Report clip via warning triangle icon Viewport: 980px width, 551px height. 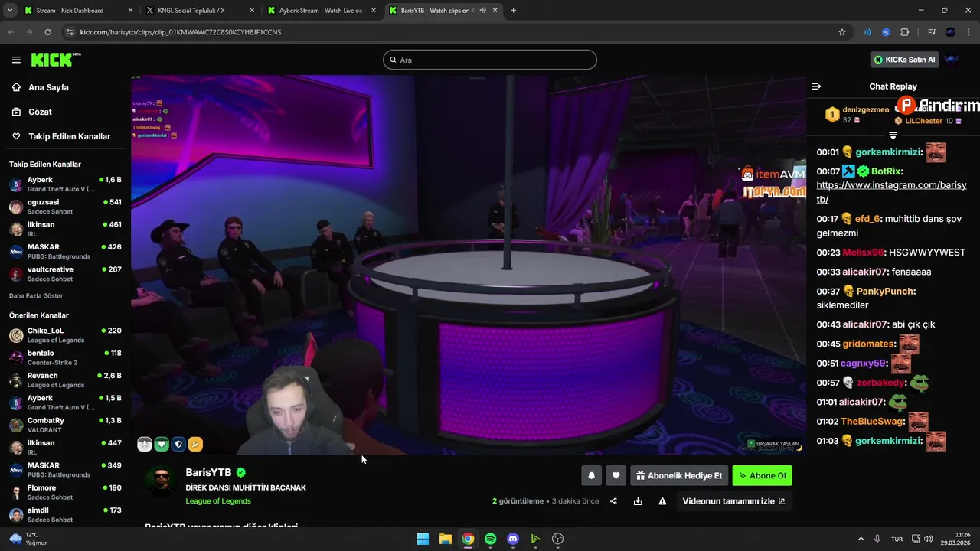[662, 501]
